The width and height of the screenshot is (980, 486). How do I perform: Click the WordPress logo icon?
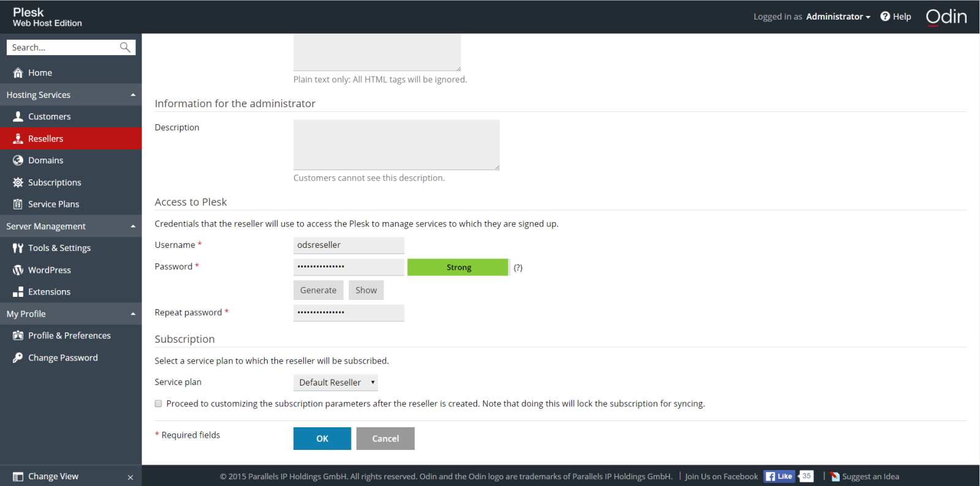pyautogui.click(x=18, y=270)
